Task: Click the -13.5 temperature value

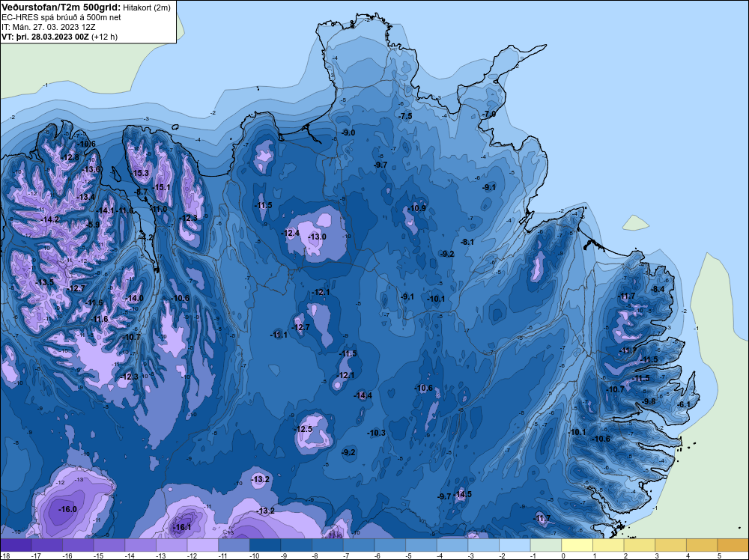Action: tap(44, 283)
